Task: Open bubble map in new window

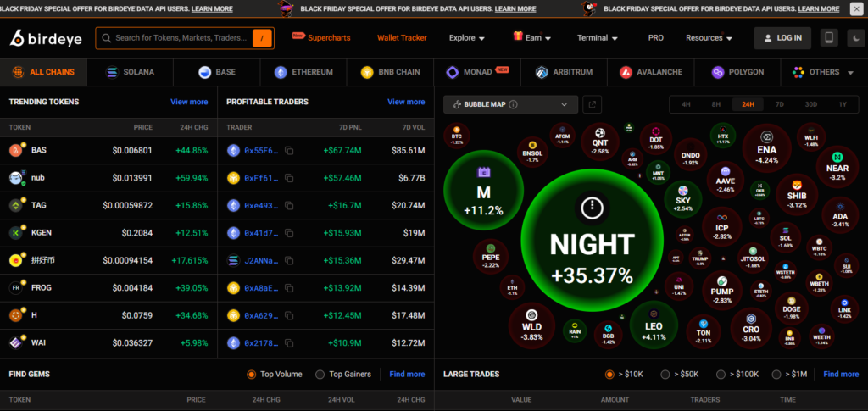Action: pyautogui.click(x=593, y=105)
